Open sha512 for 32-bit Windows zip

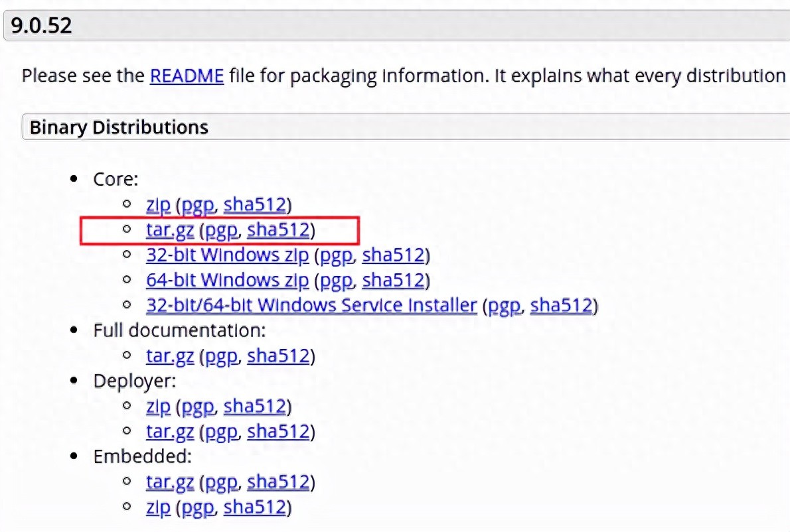point(393,255)
